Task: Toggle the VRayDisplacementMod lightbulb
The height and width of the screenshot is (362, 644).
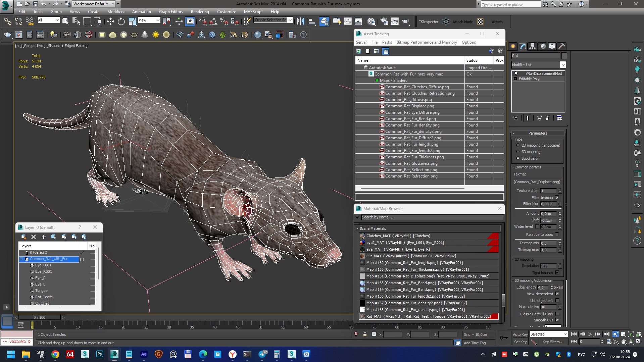Action: point(516,73)
